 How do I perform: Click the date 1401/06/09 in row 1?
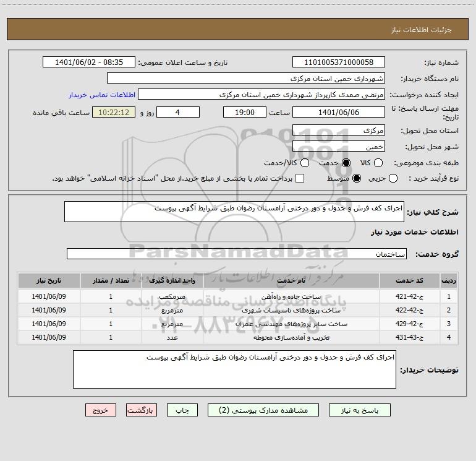49,296
